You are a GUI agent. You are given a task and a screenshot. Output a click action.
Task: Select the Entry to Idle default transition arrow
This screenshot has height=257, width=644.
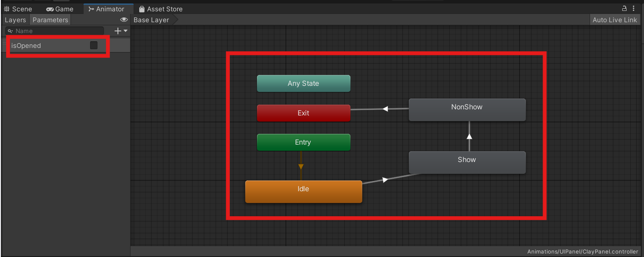(301, 166)
